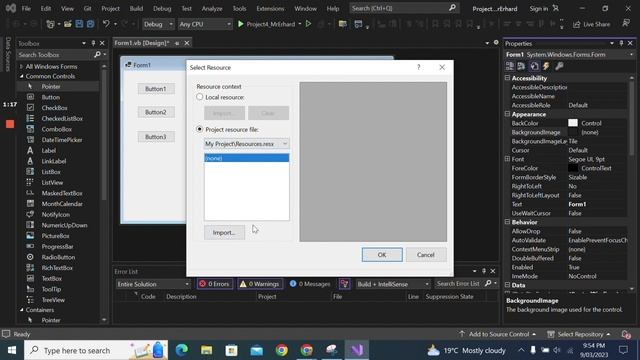Toggle the 0 Warnings filter

coord(260,284)
